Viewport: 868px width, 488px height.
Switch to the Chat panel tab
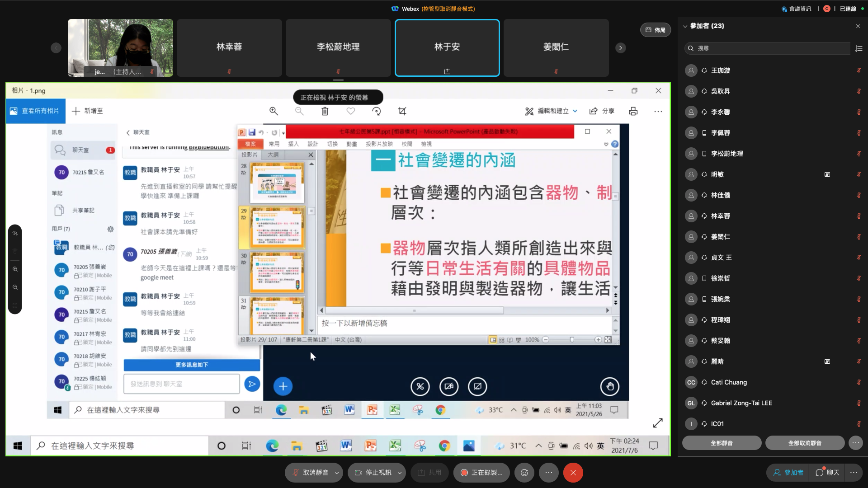click(827, 473)
